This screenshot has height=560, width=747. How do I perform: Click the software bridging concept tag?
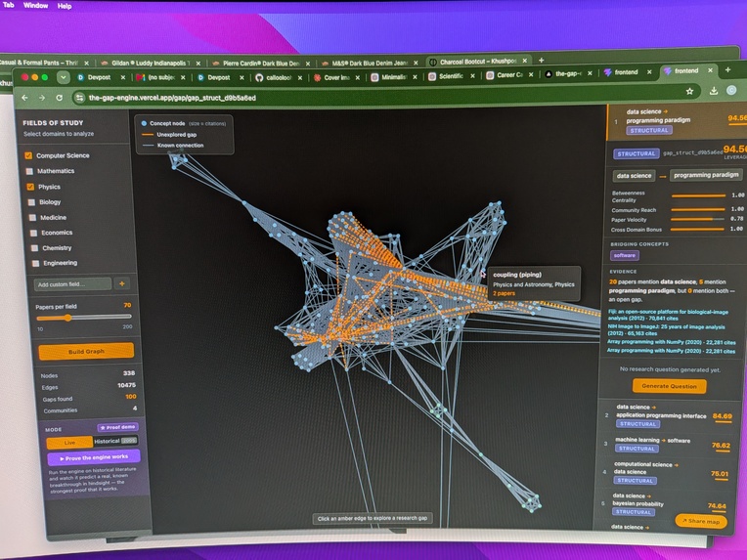(x=625, y=255)
